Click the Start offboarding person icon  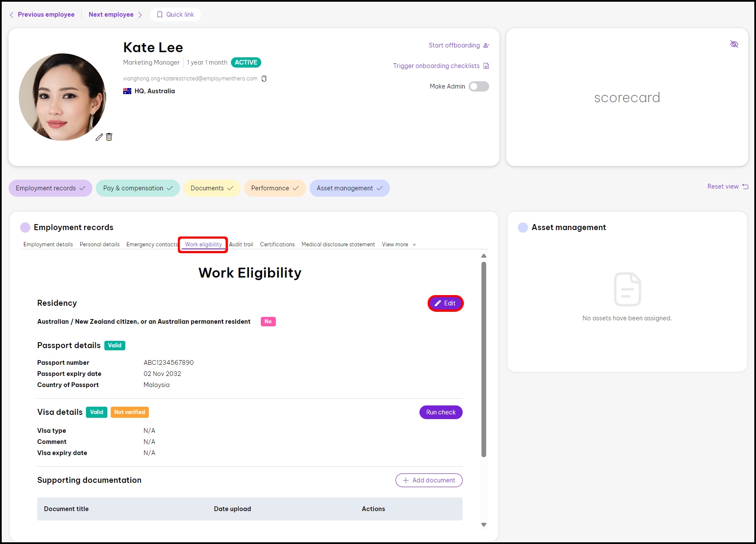(486, 45)
